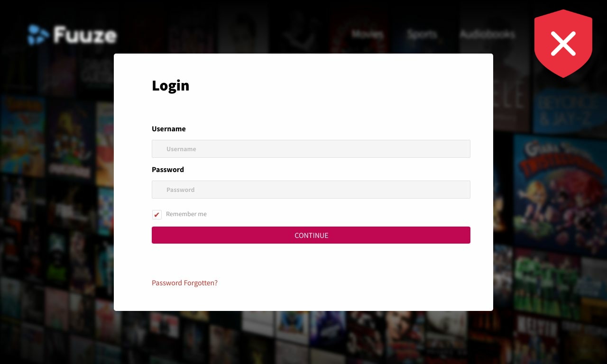Click the bold Username field label
The image size is (607, 364).
(x=169, y=129)
